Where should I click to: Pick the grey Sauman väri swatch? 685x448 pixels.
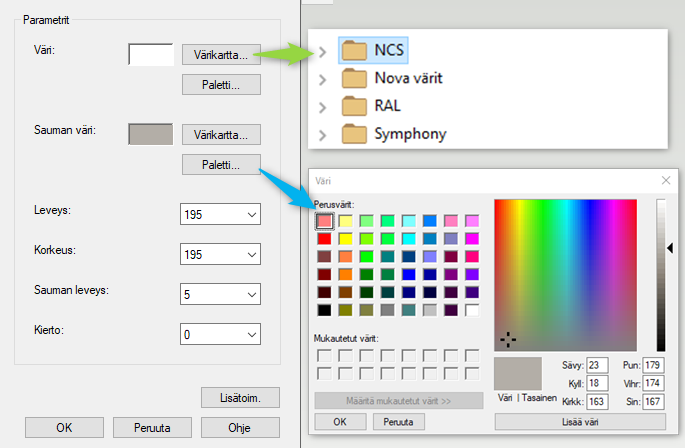tap(151, 135)
